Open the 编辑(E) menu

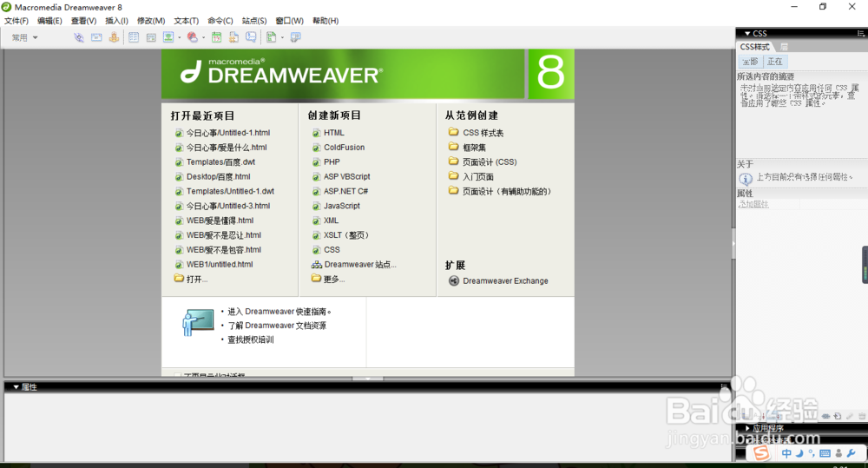(49, 21)
